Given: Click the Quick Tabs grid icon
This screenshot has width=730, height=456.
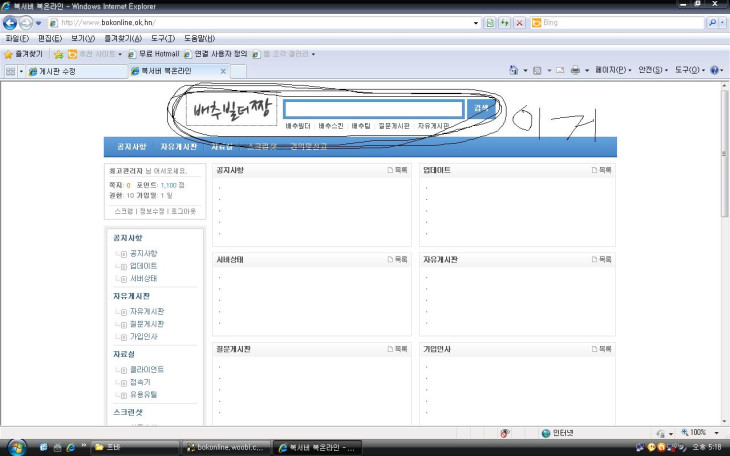Looking at the screenshot, I should point(10,71).
